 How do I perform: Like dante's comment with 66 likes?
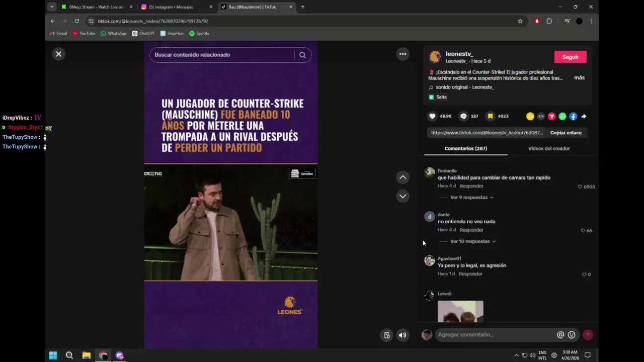click(583, 231)
